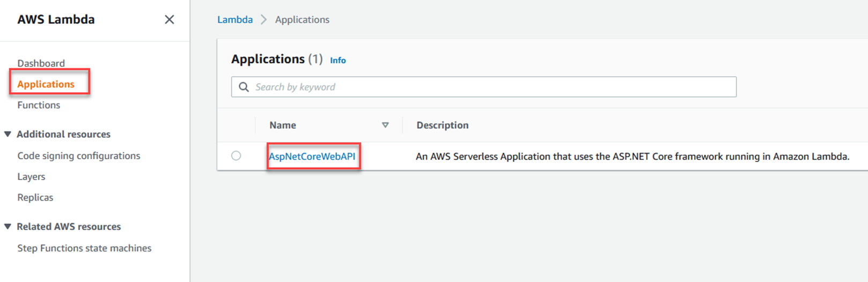The image size is (868, 282).
Task: Sort by the Name column header
Action: pyautogui.click(x=283, y=125)
